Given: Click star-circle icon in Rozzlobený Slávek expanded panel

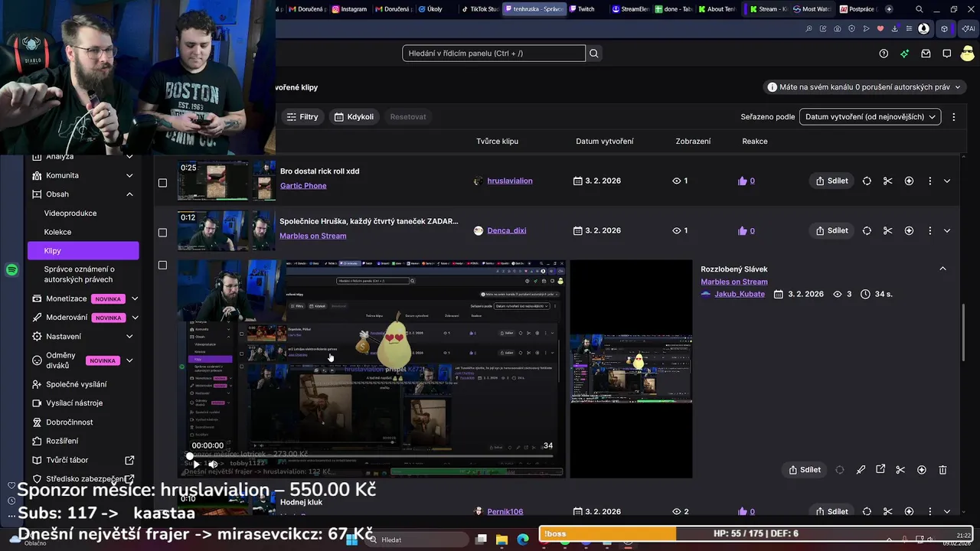Looking at the screenshot, I should click(x=922, y=470).
